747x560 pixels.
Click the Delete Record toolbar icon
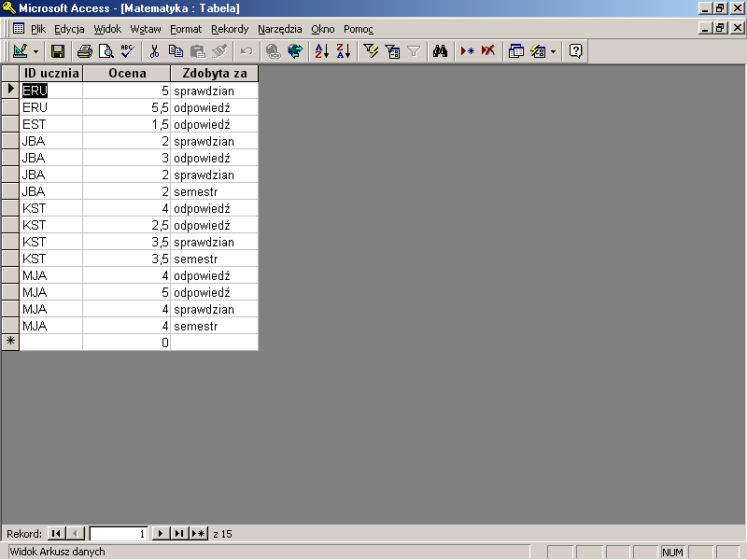point(488,51)
